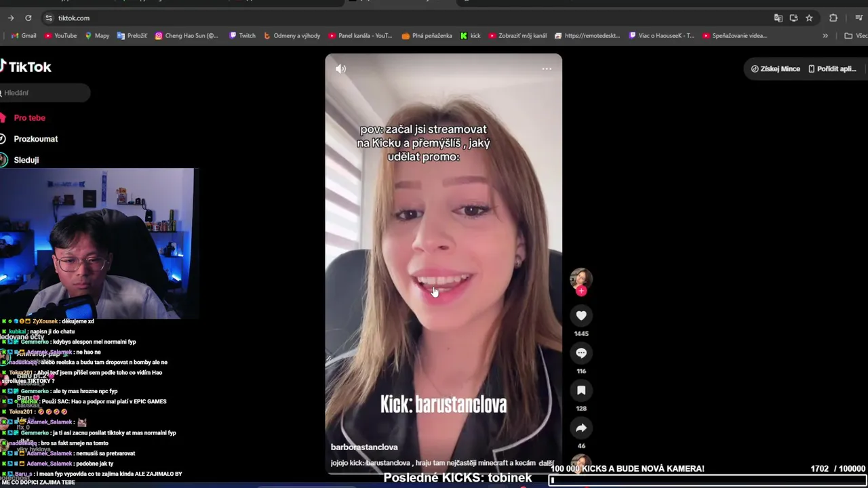Open the Plná peňaženka bookmark
This screenshot has height=488, width=868.
click(x=427, y=36)
